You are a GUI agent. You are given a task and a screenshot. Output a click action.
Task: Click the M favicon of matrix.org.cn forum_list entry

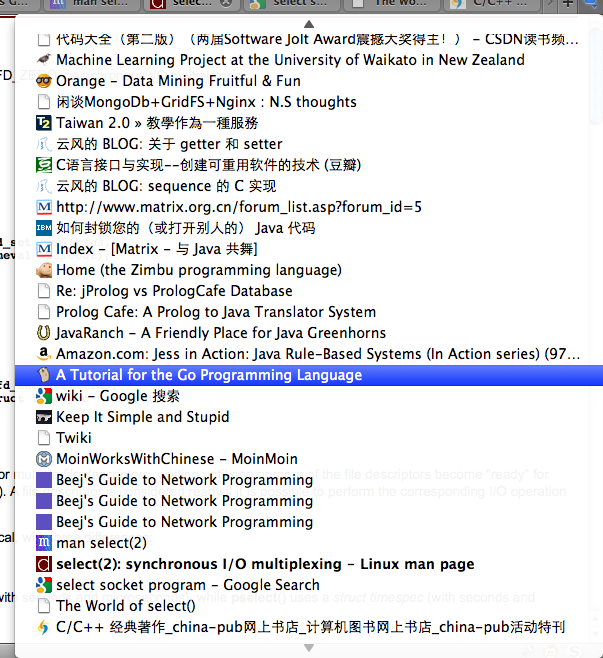[44, 207]
